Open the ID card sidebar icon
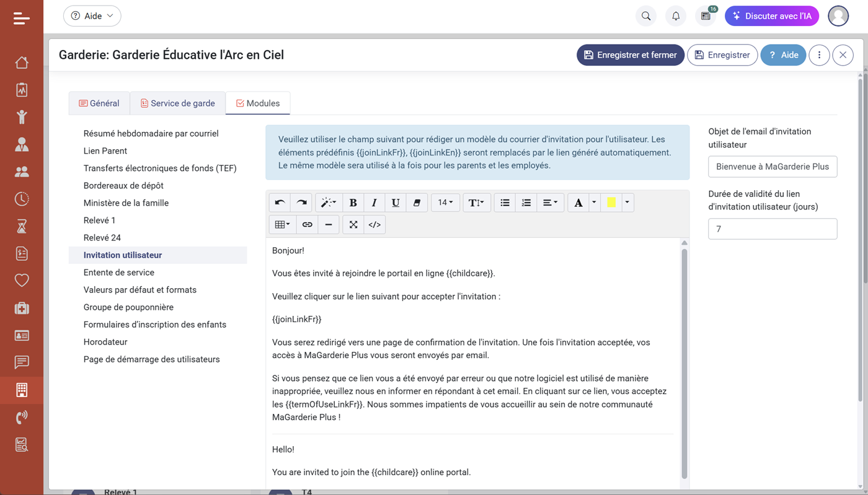Screen dimensions: 868x495 22,335
